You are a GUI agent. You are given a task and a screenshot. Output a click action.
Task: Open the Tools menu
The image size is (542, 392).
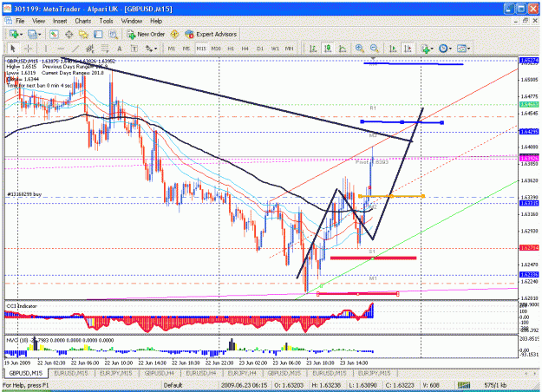(106, 21)
